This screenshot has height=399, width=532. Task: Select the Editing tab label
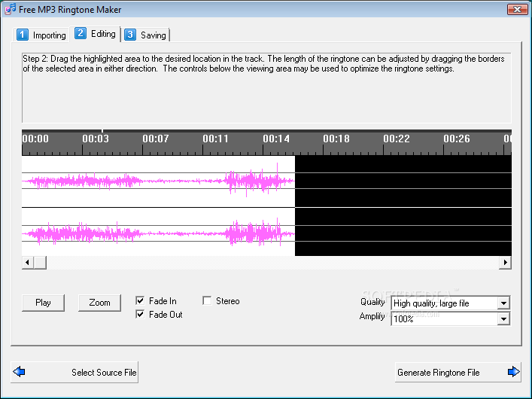(103, 34)
